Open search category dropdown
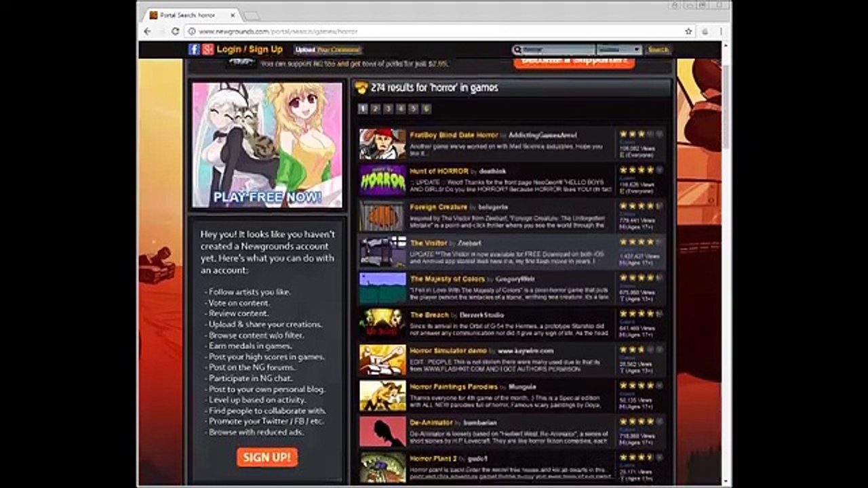868x488 pixels. point(619,49)
